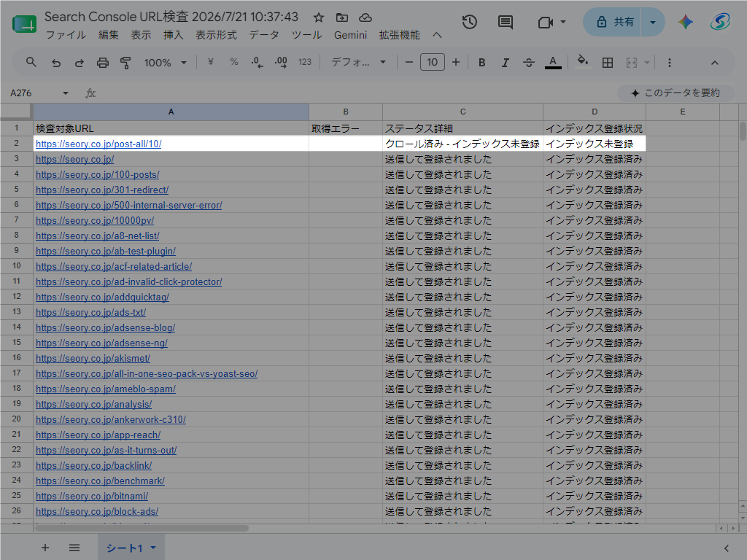This screenshot has width=747, height=560.
Task: Print the spreadsheet
Action: click(102, 63)
